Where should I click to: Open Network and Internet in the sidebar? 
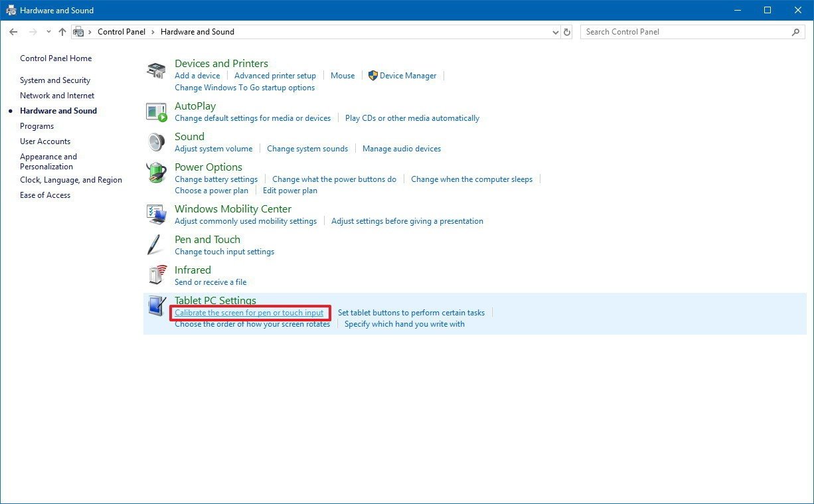click(57, 96)
